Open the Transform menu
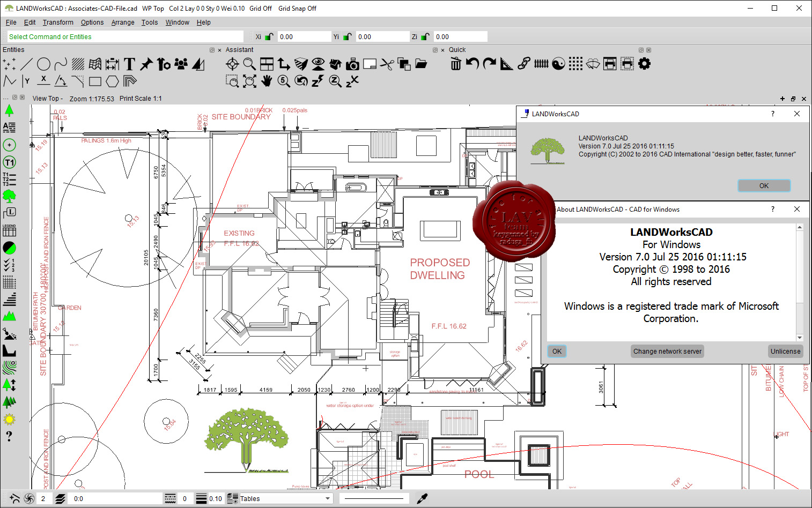812x508 pixels. click(x=58, y=23)
